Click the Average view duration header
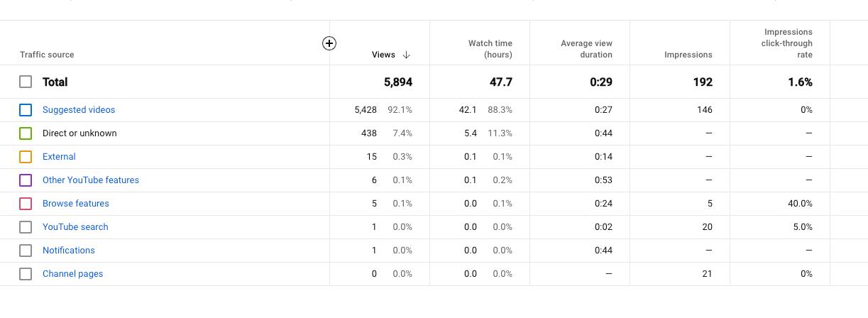 pos(586,49)
